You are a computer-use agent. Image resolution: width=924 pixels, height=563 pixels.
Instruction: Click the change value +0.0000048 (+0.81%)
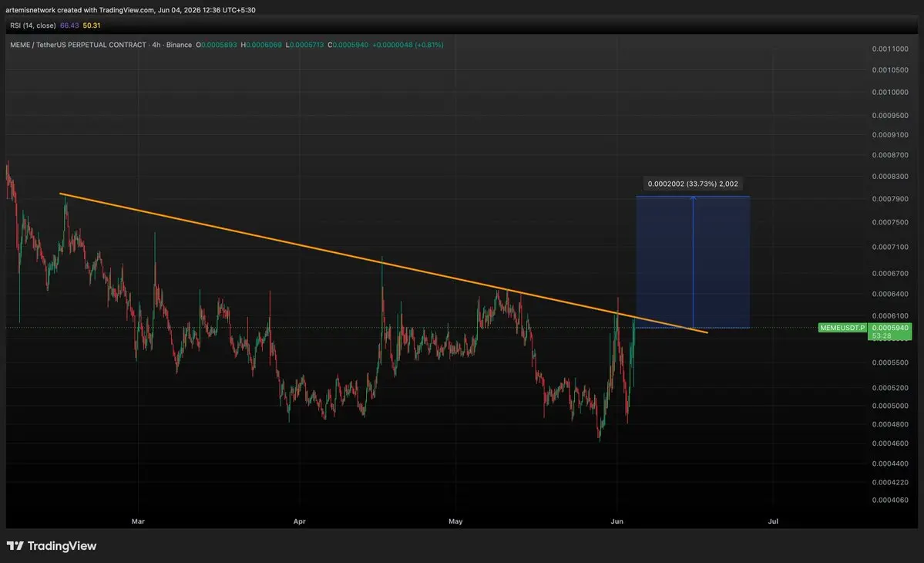(x=408, y=45)
